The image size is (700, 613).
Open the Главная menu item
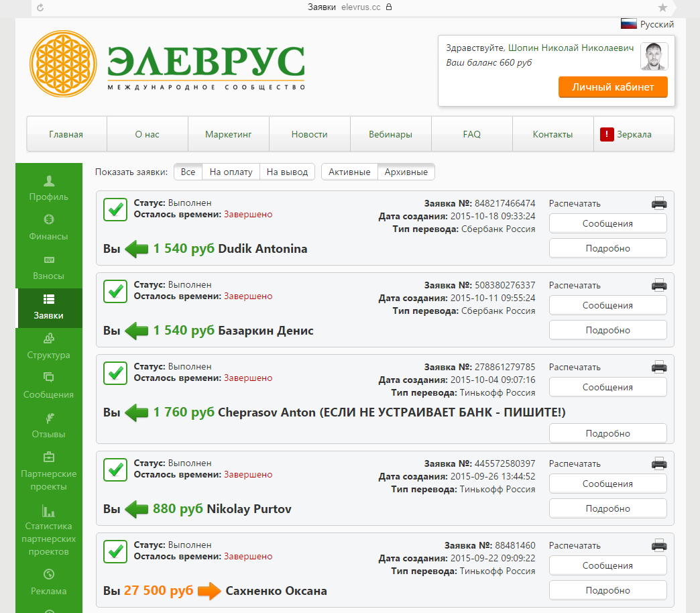point(66,134)
